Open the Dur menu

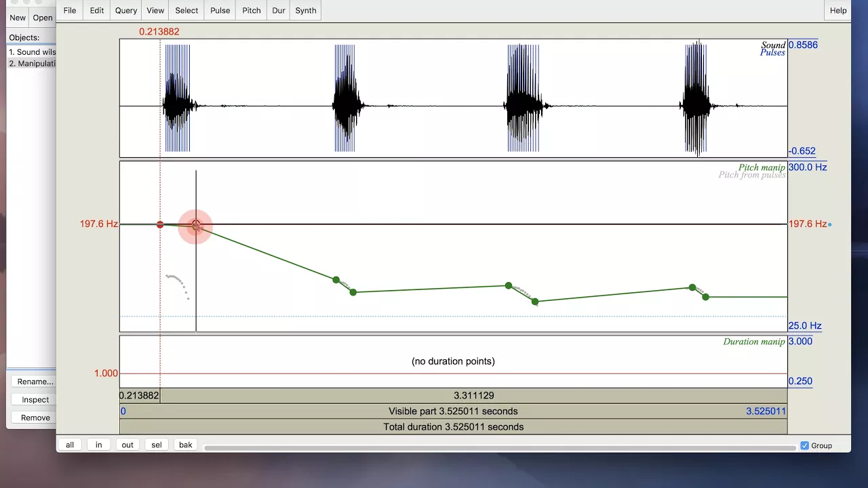[x=279, y=10]
